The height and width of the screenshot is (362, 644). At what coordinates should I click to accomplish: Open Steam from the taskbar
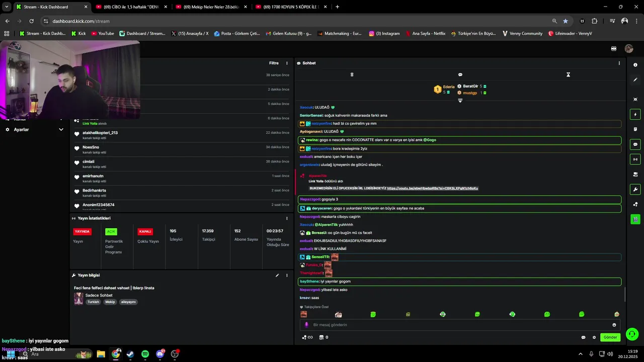coord(130,354)
